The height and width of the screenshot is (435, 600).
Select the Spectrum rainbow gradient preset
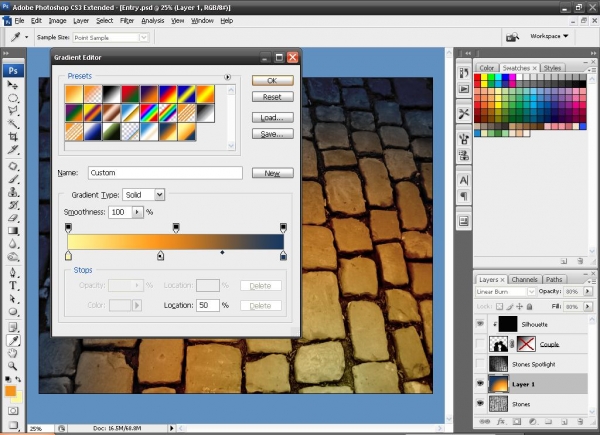pyautogui.click(x=149, y=113)
